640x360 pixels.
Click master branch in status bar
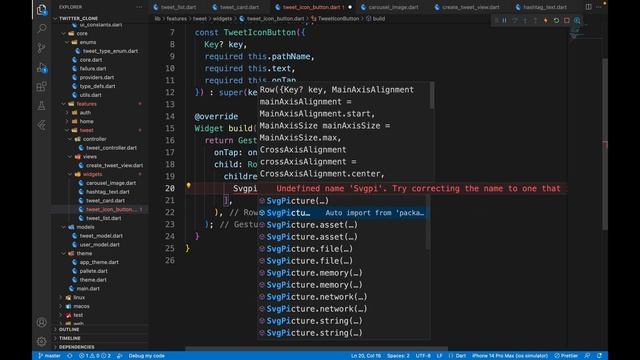(49, 356)
